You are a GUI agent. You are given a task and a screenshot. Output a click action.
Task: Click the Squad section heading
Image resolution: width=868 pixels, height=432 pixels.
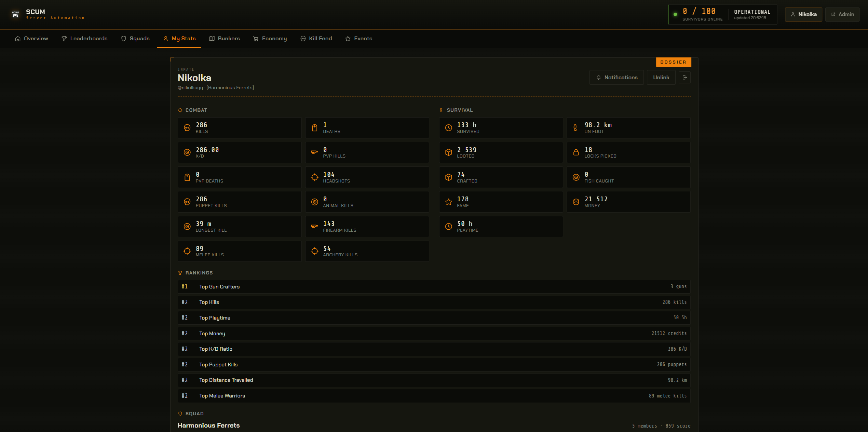tap(194, 414)
